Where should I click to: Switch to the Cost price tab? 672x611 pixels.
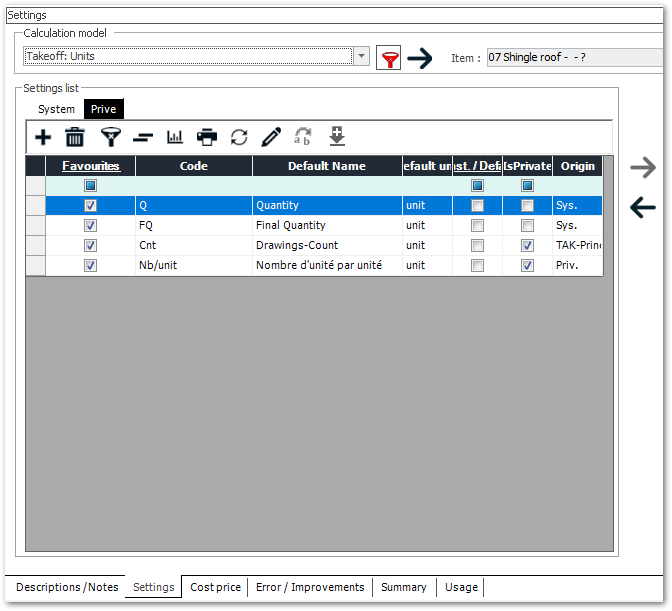tap(215, 587)
